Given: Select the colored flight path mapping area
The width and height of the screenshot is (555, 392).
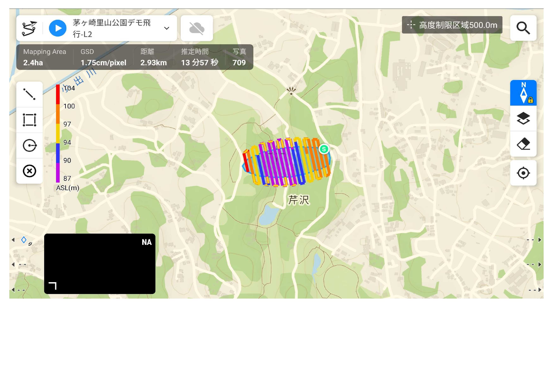Looking at the screenshot, I should tap(286, 162).
